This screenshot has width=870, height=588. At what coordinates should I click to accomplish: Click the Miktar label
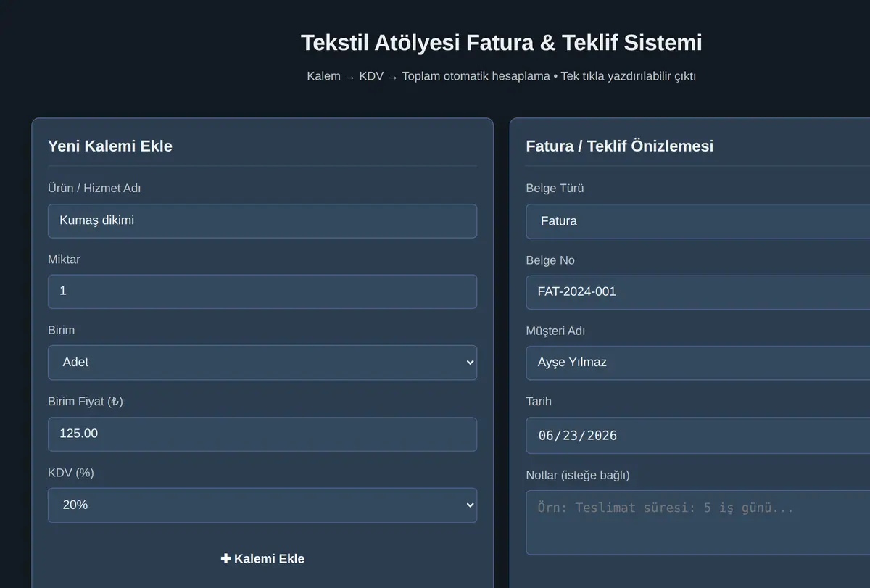64,260
